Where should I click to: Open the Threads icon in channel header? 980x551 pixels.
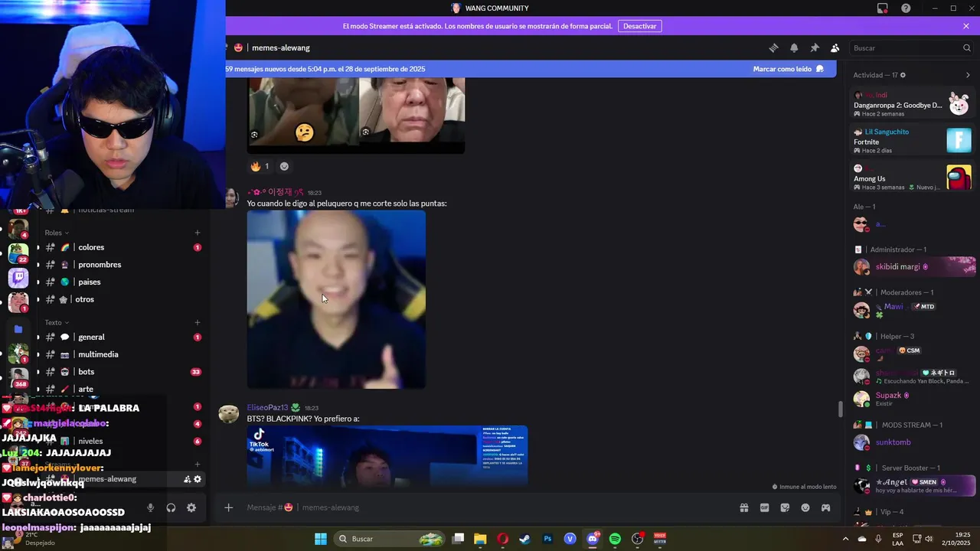[773, 47]
